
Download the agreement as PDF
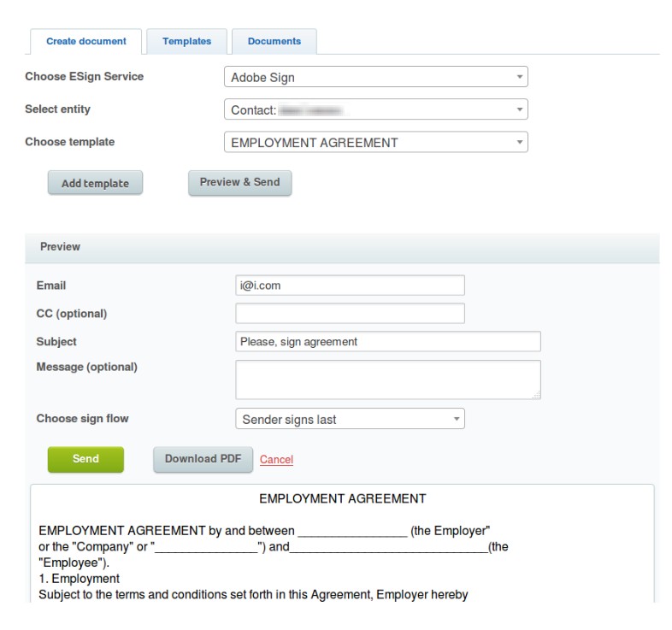[x=203, y=459]
